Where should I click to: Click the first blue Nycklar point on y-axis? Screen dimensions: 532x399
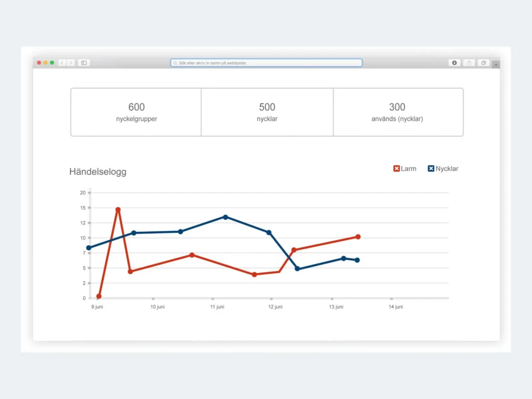pos(89,248)
